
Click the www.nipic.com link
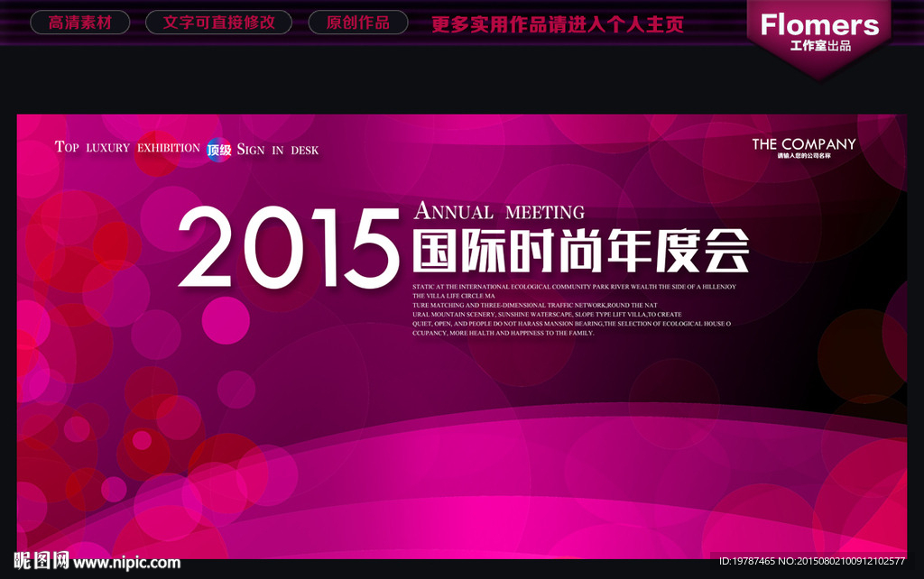[126, 563]
